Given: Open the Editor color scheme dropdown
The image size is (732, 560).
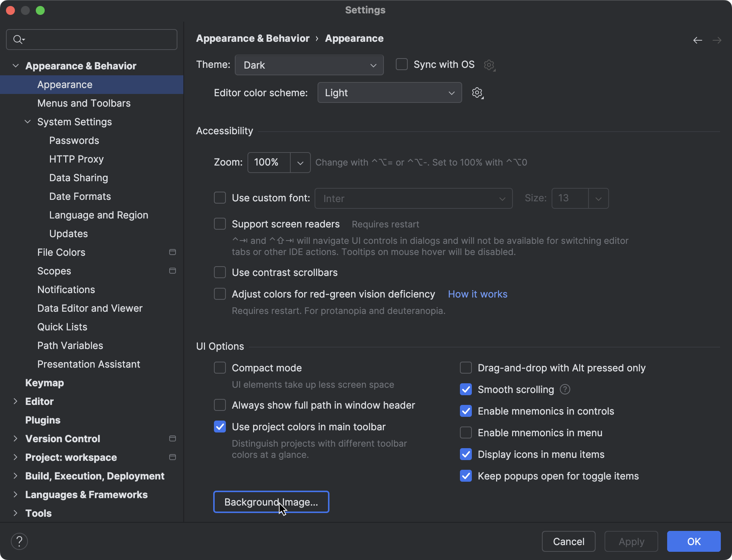Looking at the screenshot, I should coord(389,92).
